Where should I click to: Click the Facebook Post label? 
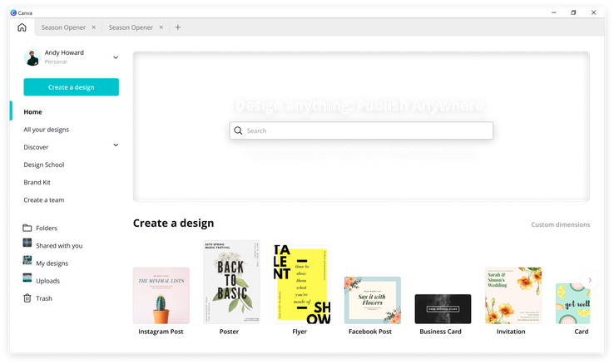pyautogui.click(x=370, y=332)
